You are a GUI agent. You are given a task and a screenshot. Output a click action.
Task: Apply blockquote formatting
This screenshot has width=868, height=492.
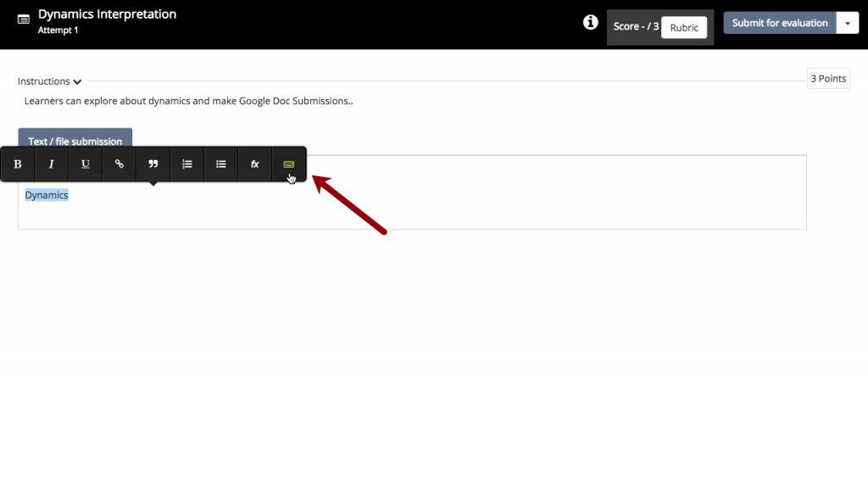153,164
